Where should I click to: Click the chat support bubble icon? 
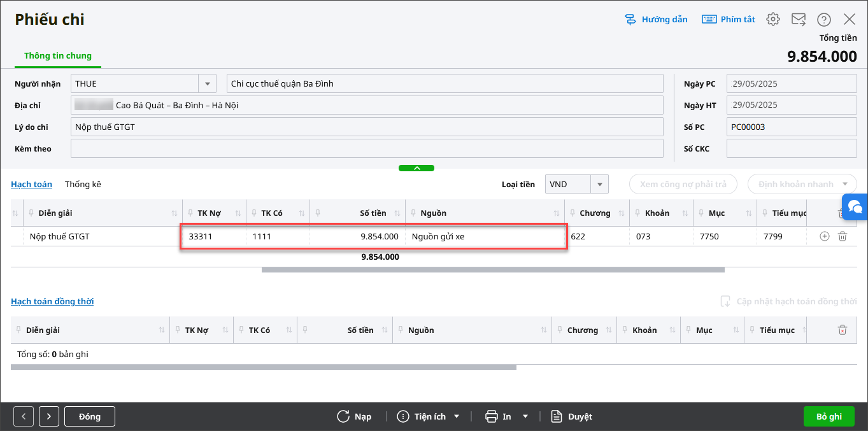pos(855,207)
